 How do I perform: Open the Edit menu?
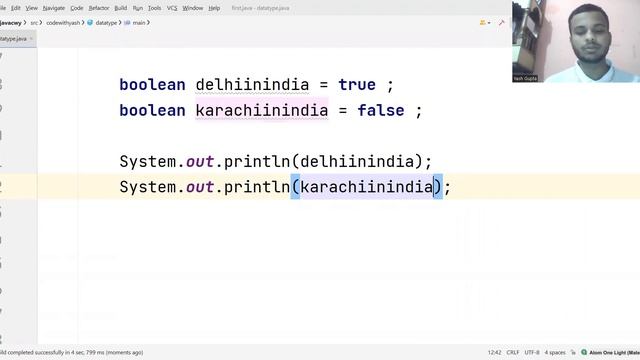click(16, 8)
